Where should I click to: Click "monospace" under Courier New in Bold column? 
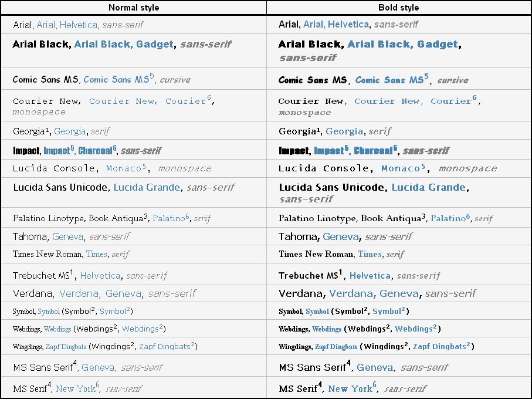pos(304,112)
